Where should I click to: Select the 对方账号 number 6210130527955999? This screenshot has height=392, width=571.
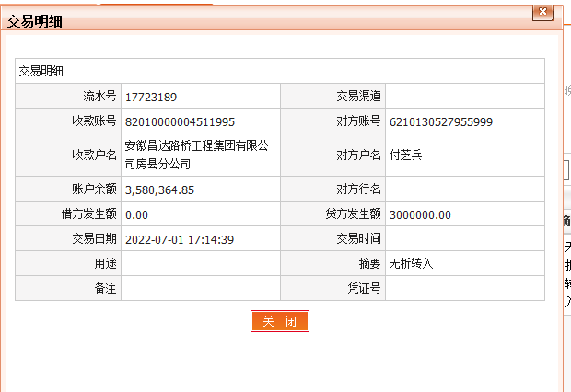click(x=441, y=121)
